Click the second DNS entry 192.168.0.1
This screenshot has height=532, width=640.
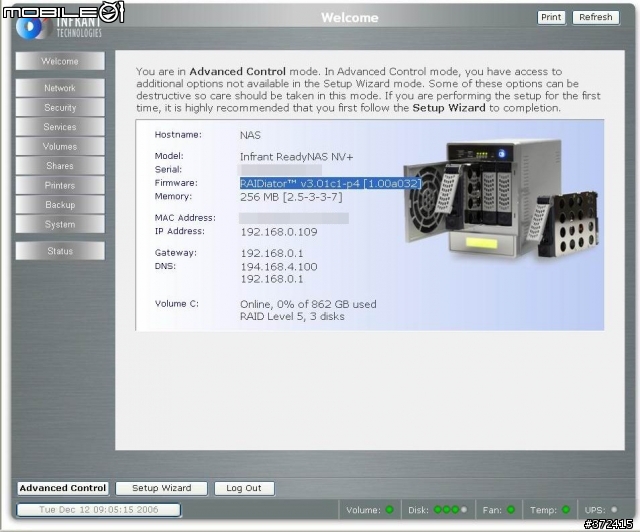[x=272, y=279]
